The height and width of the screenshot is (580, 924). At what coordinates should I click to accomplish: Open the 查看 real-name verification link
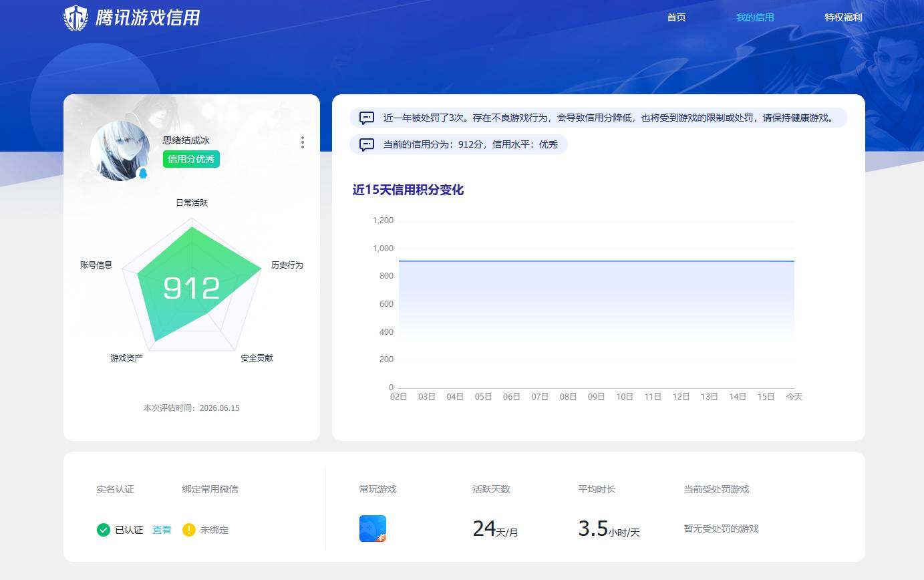coord(162,530)
